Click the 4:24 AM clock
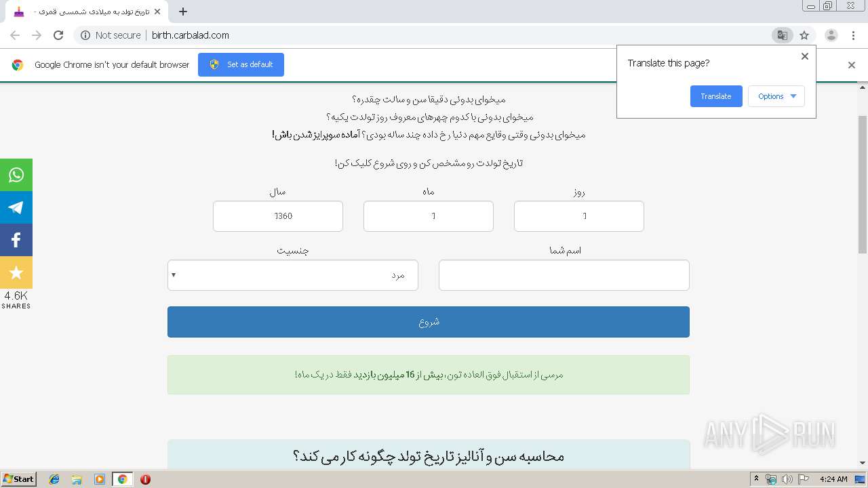Image resolution: width=868 pixels, height=488 pixels. point(833,479)
